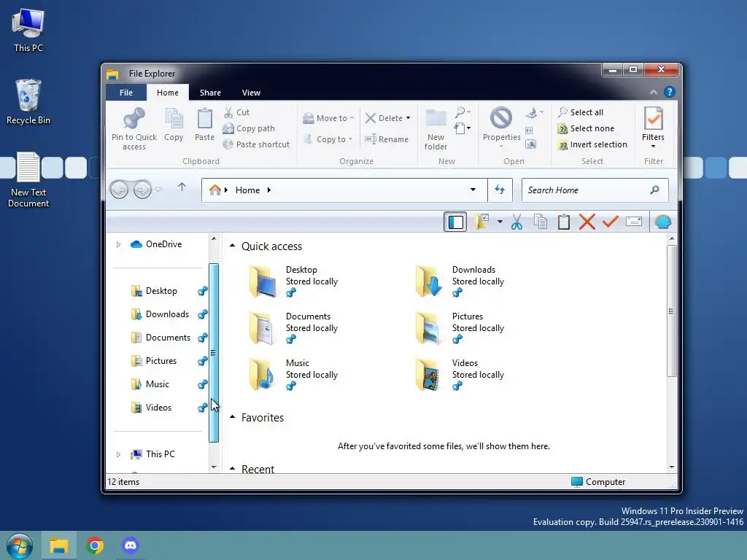Select Recycle Bin on desktop

click(28, 102)
